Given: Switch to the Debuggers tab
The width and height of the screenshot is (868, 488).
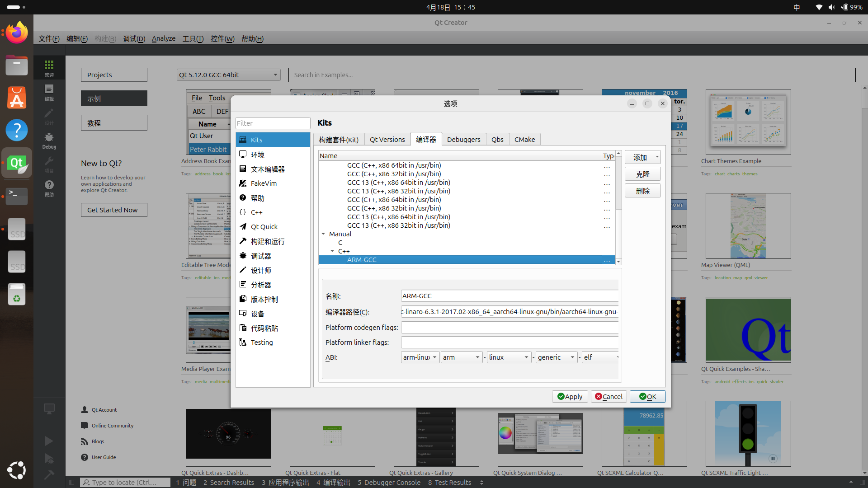Looking at the screenshot, I should coord(463,140).
